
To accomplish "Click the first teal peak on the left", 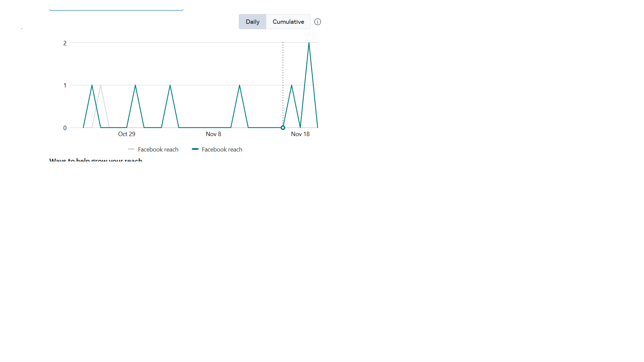I will (92, 86).
